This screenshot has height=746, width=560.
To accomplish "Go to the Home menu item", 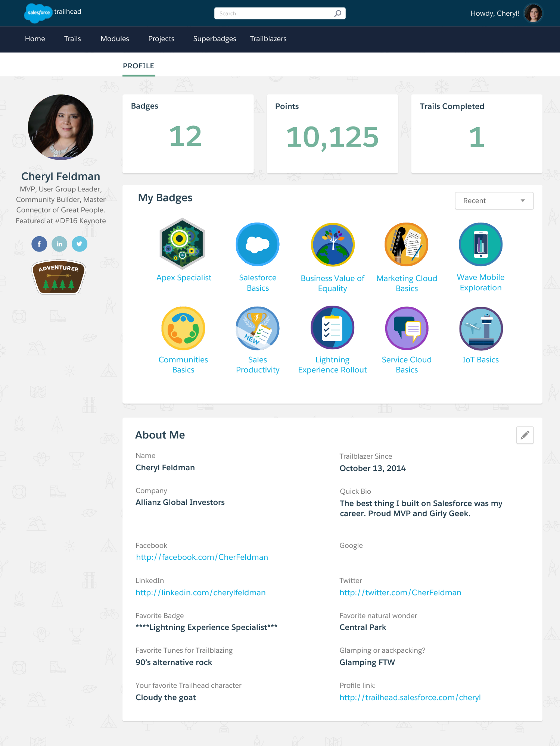I will (35, 39).
